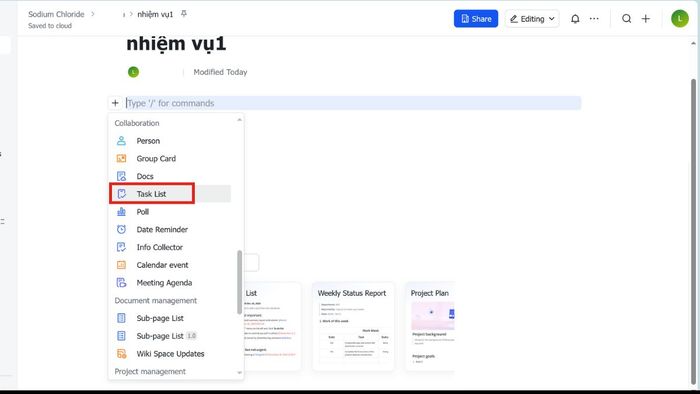Click the Group Card icon

click(x=121, y=158)
